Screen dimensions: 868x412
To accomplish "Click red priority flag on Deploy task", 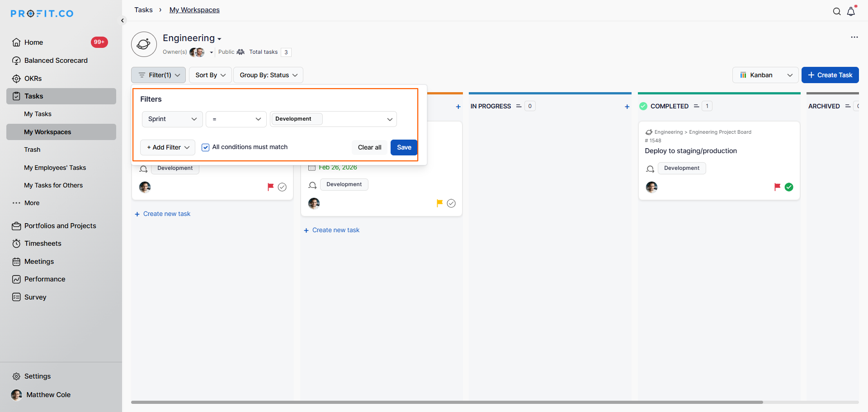I will (x=777, y=187).
